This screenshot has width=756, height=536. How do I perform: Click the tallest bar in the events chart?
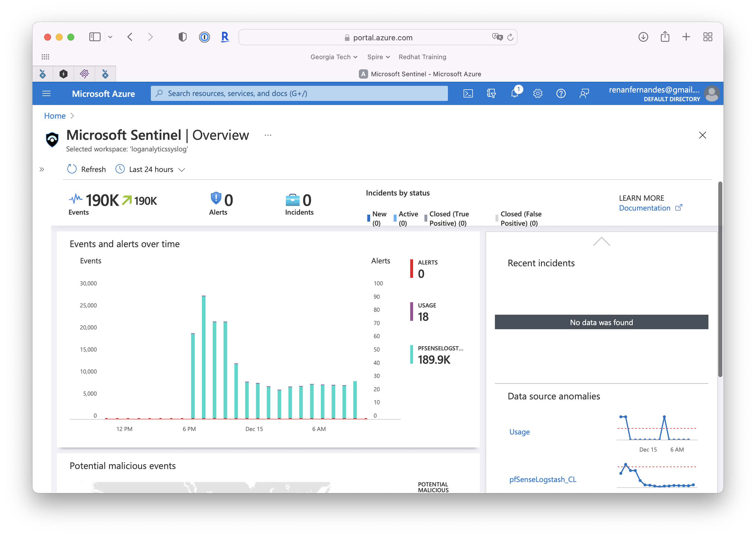(204, 357)
